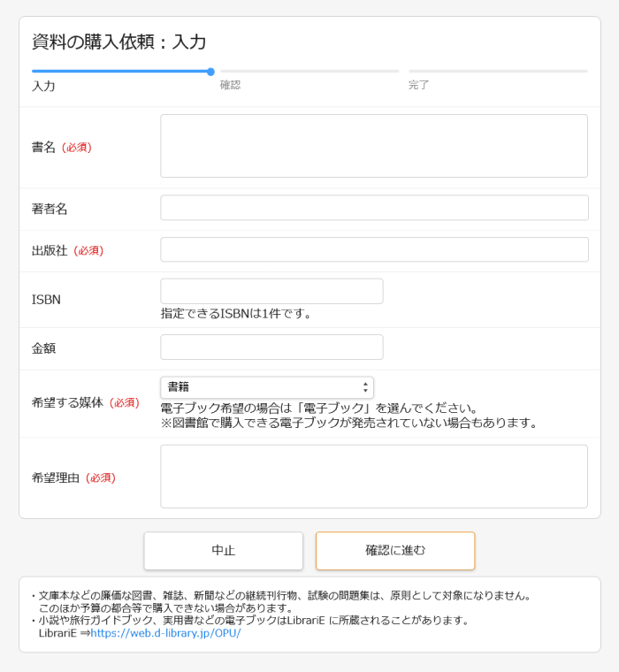Click the 資料の購入依頼：入力 heading
Image resolution: width=619 pixels, height=672 pixels.
119,42
